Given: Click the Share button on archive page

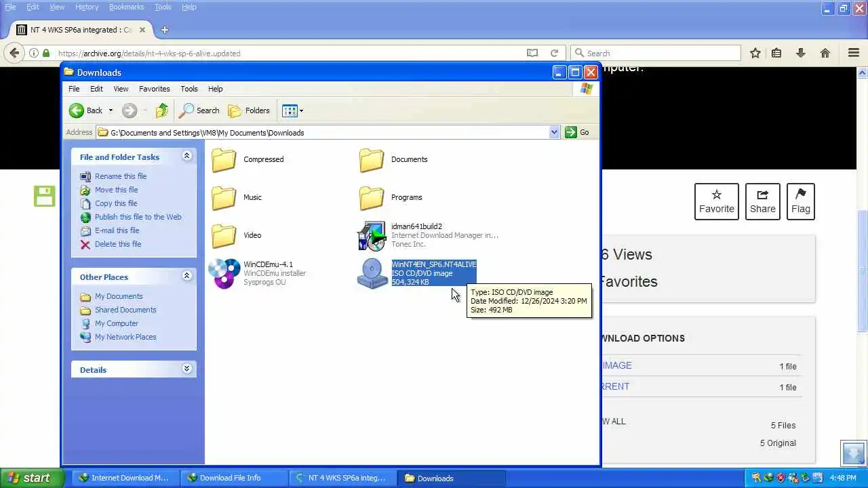Looking at the screenshot, I should tap(763, 201).
